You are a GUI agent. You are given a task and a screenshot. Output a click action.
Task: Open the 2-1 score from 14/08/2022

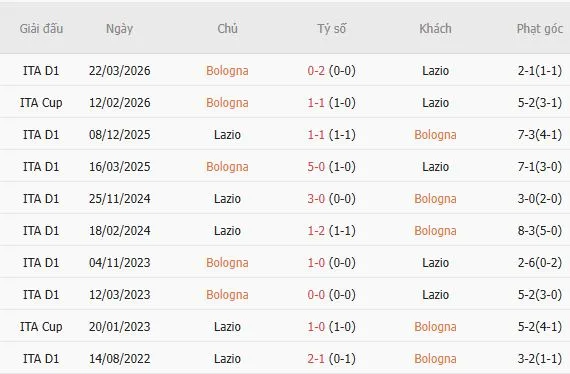(x=316, y=358)
